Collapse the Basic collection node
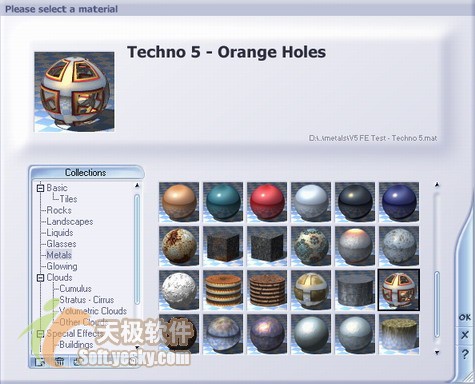This screenshot has height=384, width=475. (40, 188)
